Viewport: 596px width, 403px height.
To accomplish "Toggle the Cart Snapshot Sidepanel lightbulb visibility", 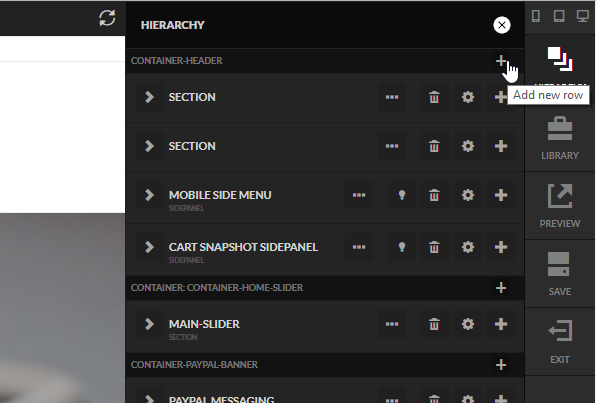I will pyautogui.click(x=401, y=247).
